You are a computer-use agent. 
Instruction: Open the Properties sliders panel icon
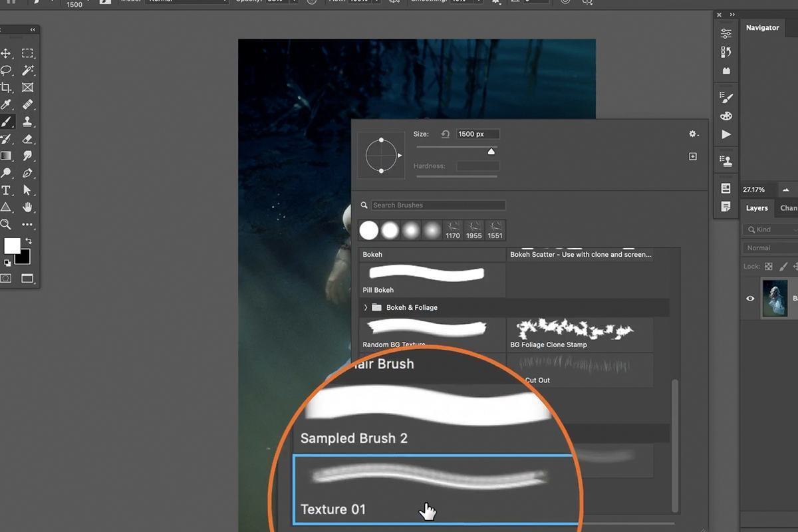(x=726, y=34)
